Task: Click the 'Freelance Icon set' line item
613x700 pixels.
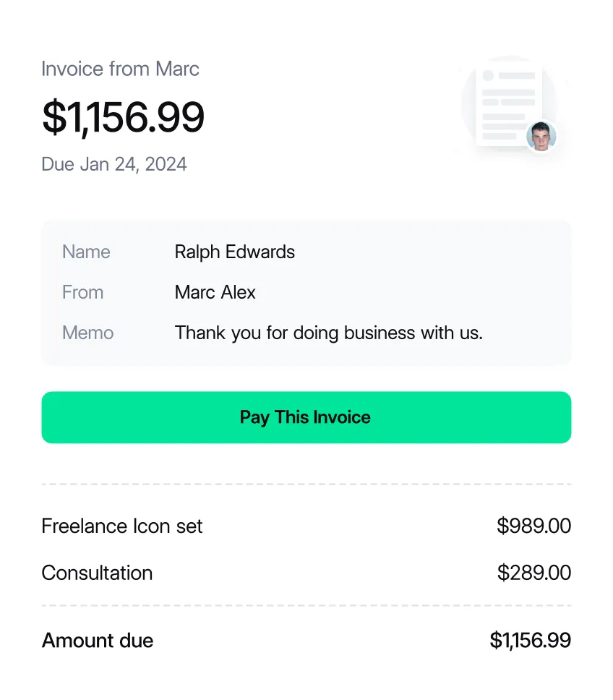Action: (121, 526)
